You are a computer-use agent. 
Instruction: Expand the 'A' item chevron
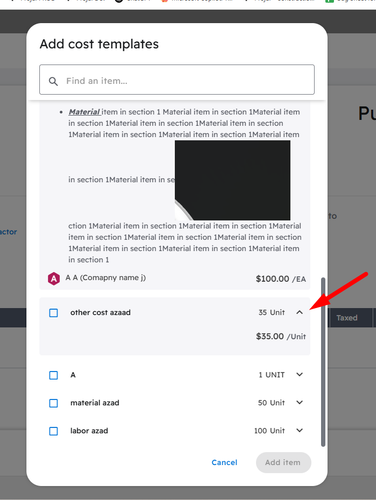(299, 375)
